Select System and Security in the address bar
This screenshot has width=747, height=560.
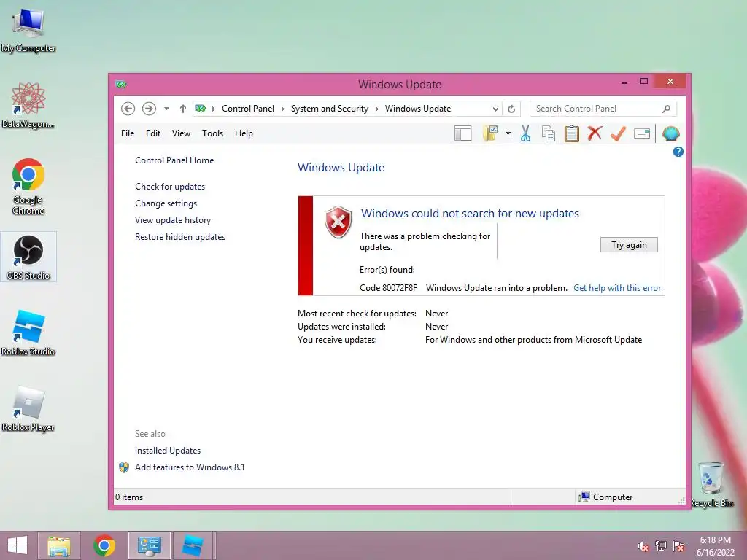click(329, 109)
